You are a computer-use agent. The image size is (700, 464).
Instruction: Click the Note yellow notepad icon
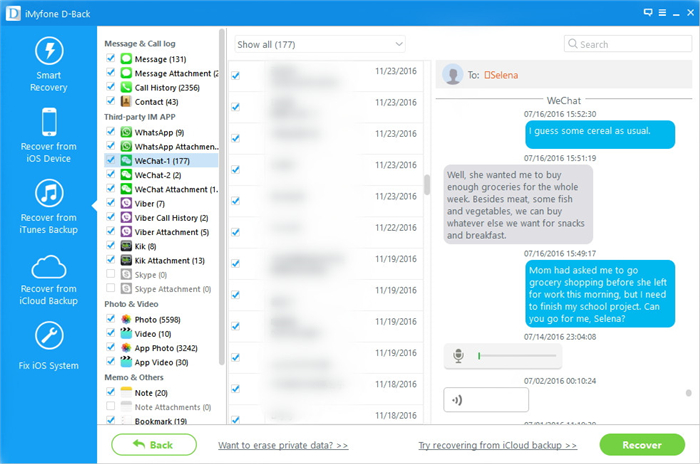click(x=126, y=393)
